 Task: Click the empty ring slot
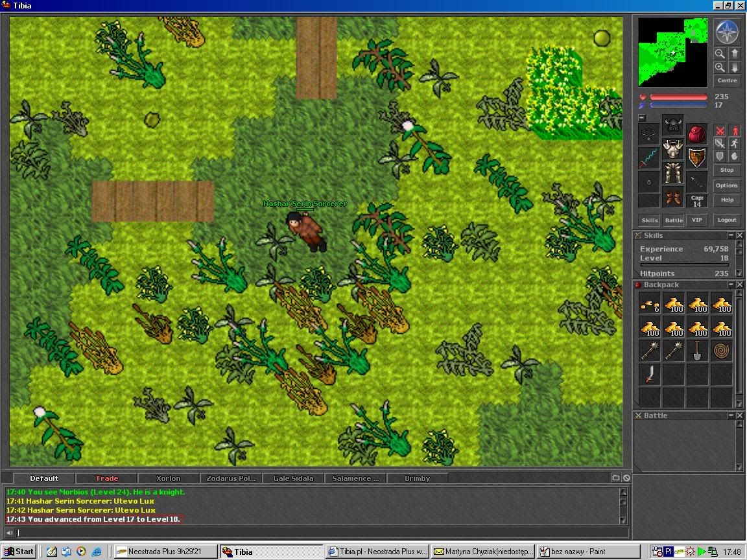point(649,182)
